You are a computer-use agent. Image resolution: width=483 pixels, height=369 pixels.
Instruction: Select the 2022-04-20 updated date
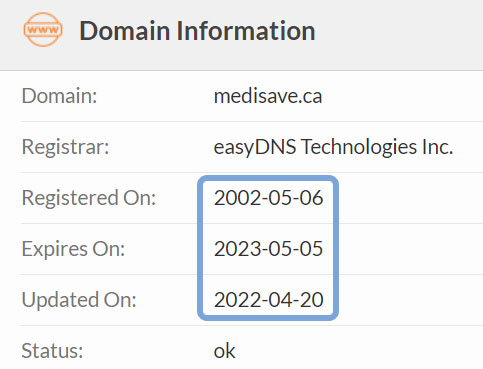[269, 300]
